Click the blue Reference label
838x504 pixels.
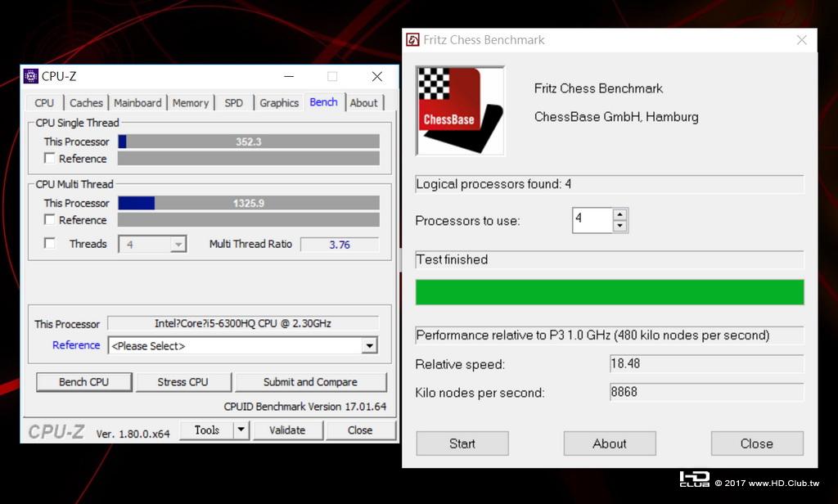[x=76, y=345]
